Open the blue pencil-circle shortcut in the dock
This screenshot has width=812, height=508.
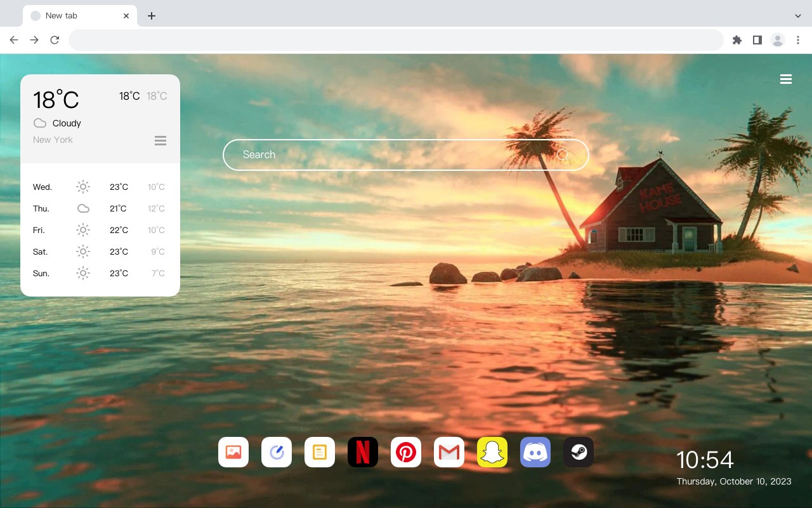point(277,452)
